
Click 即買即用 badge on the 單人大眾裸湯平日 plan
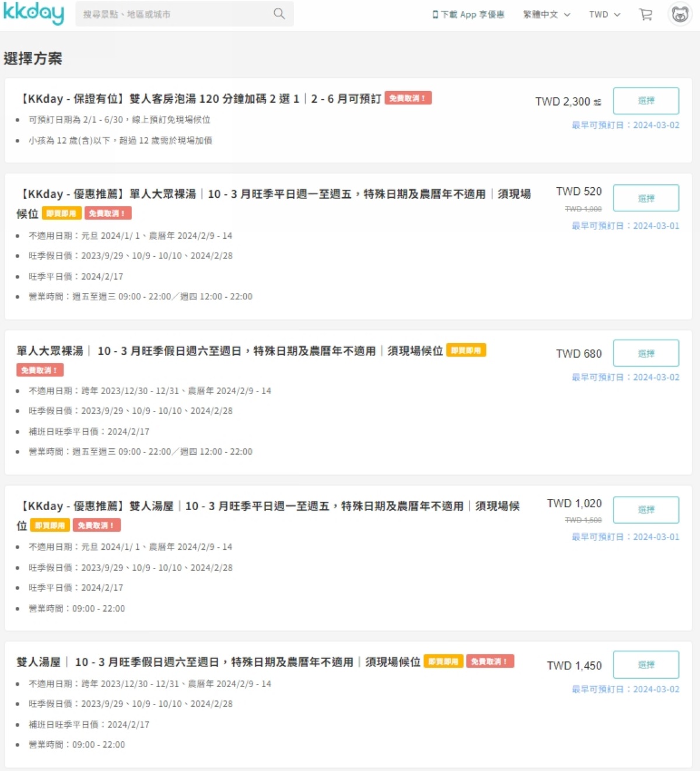(x=62, y=214)
